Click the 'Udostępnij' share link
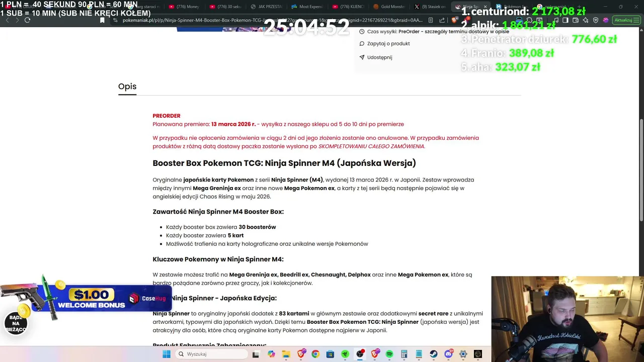This screenshot has height=362, width=644. click(379, 57)
